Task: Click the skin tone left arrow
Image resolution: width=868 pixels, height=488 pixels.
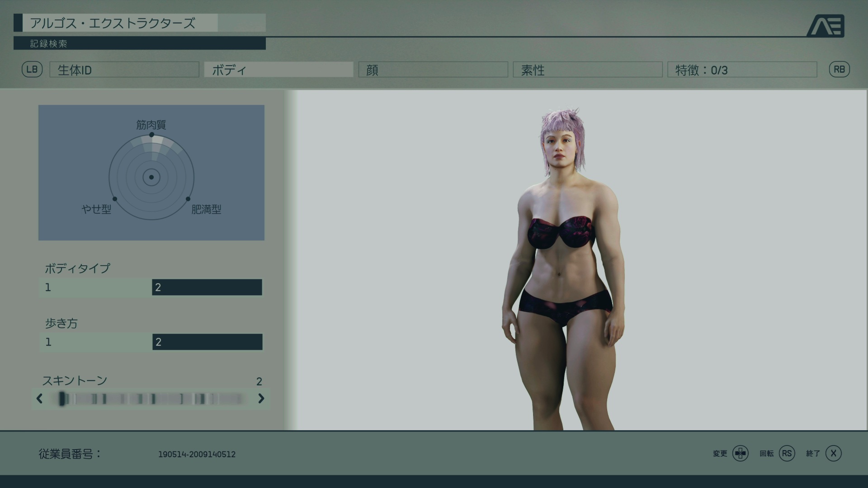Action: 39,399
